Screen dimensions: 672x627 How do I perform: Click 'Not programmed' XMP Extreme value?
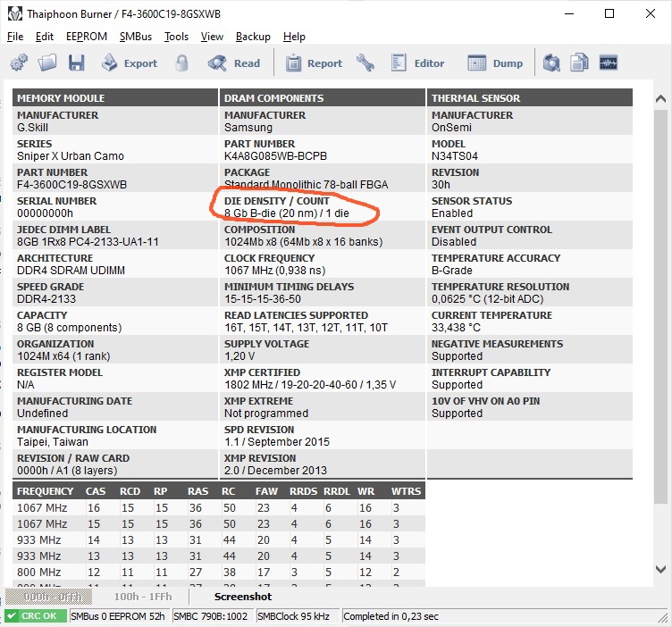266,414
